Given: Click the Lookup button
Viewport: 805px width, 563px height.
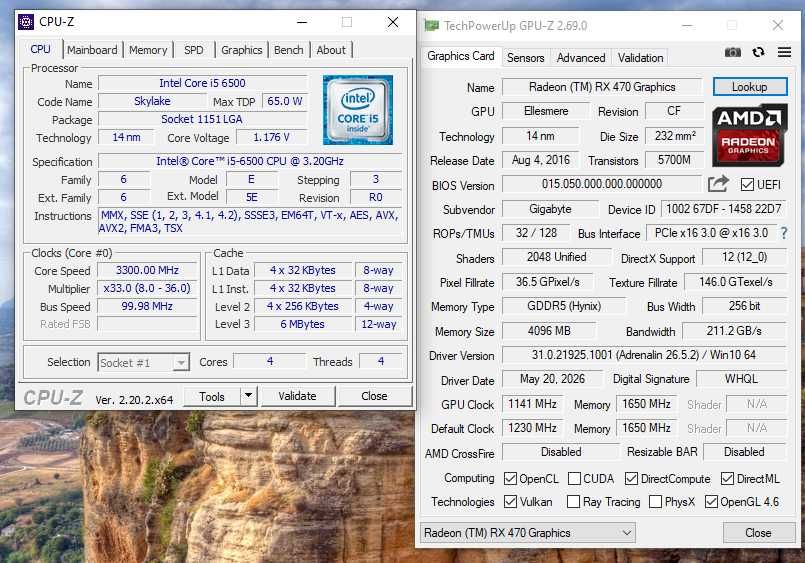Looking at the screenshot, I should tap(750, 87).
